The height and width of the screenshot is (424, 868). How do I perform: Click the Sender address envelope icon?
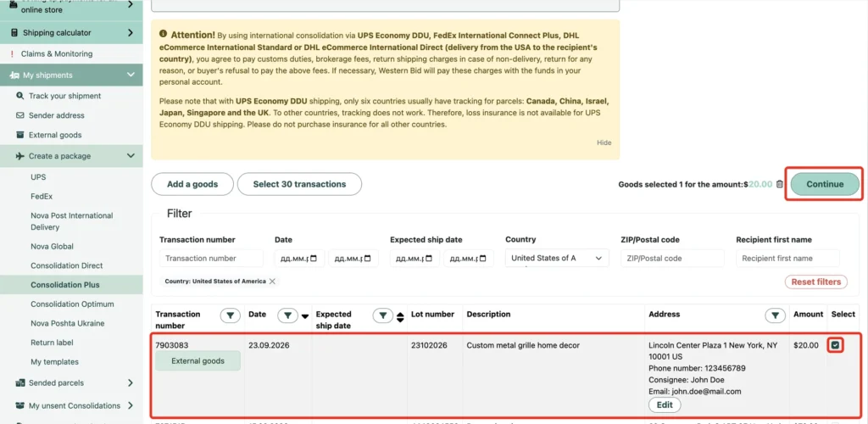click(20, 115)
